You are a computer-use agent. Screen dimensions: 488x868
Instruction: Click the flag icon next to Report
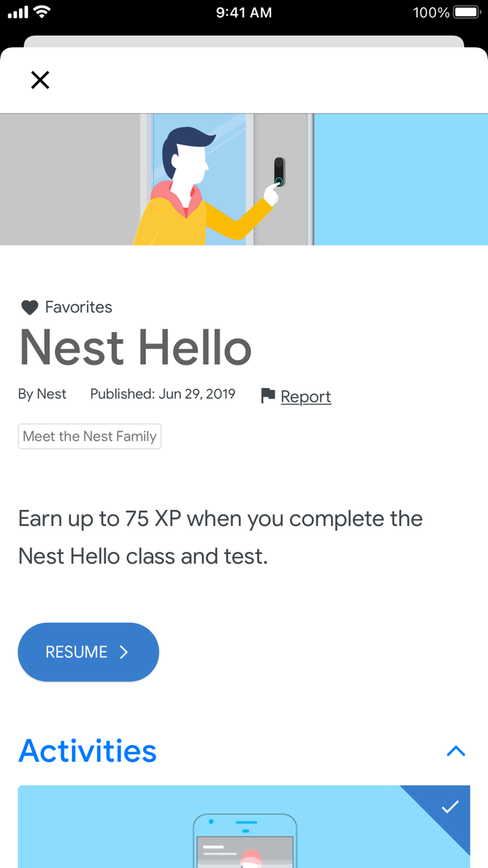[267, 395]
